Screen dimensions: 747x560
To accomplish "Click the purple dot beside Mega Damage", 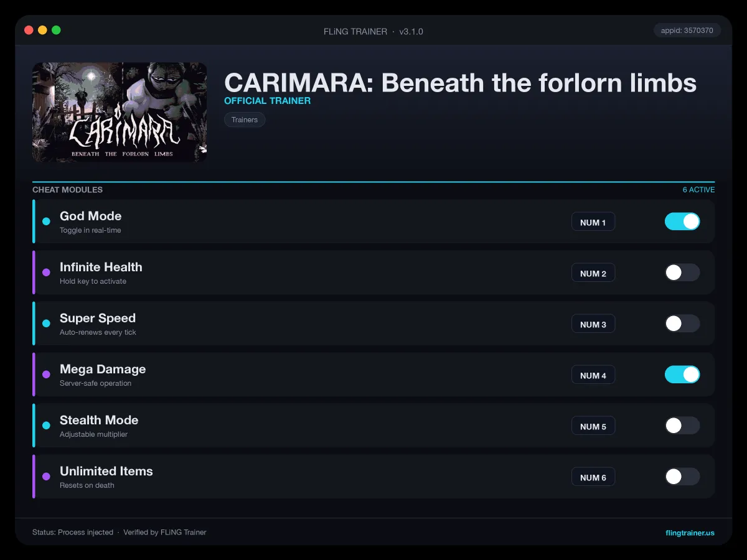I will pyautogui.click(x=46, y=375).
